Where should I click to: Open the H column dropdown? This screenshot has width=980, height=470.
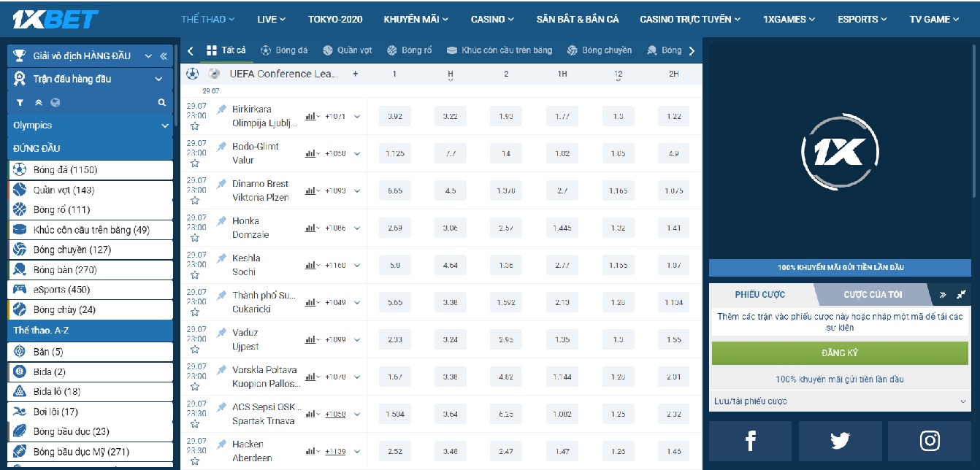[x=451, y=75]
